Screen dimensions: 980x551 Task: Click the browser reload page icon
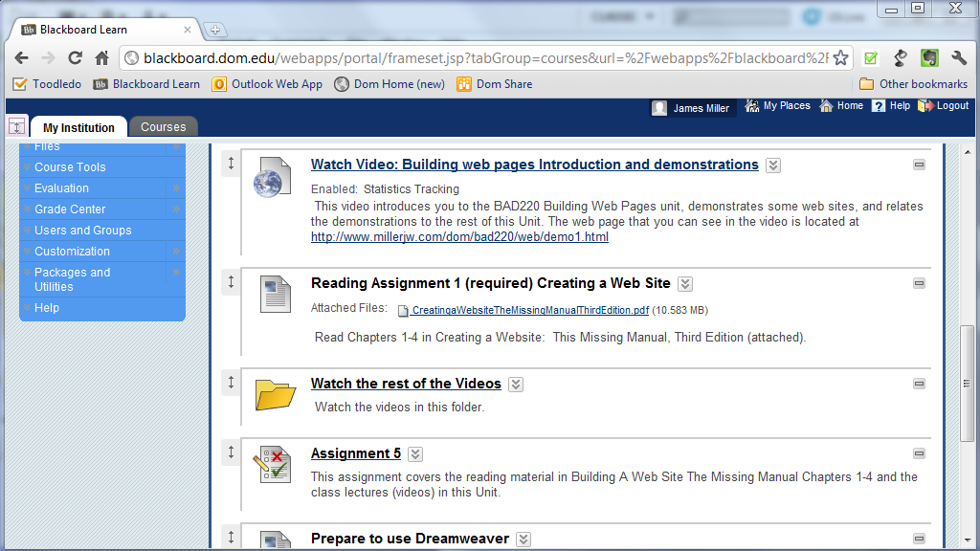75,58
